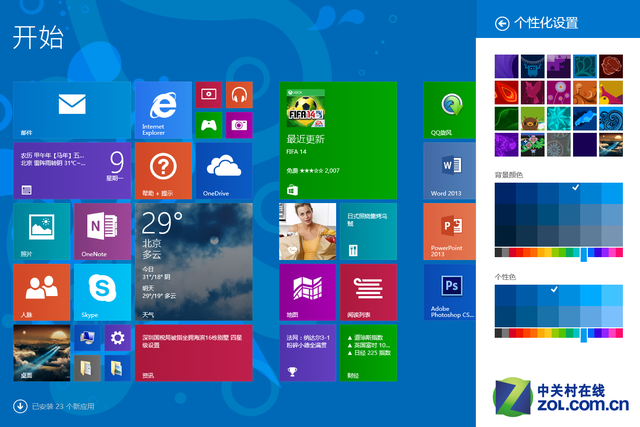Launch the OneNote tile

[102, 231]
